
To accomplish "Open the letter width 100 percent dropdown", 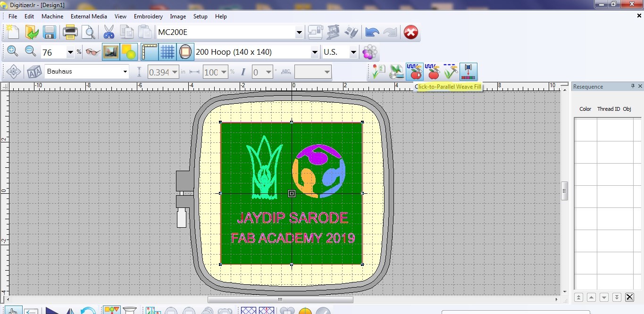I will click(224, 72).
